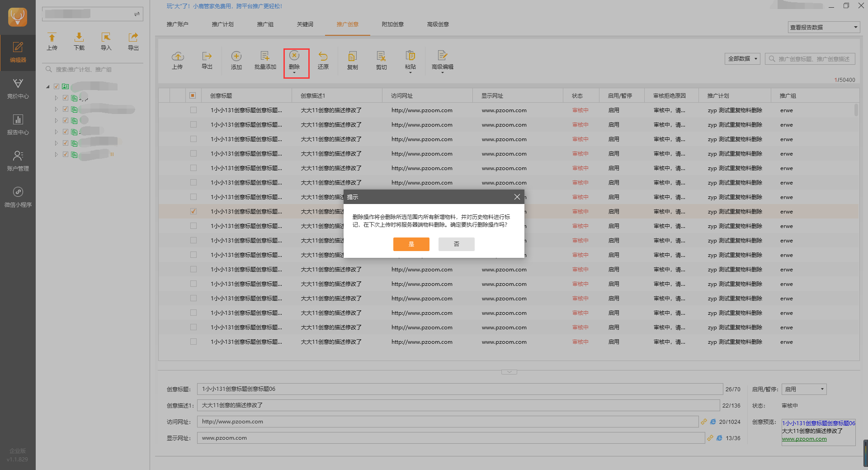The image size is (868, 470).
Task: Click the 创意标题 text input field
Action: click(x=460, y=389)
